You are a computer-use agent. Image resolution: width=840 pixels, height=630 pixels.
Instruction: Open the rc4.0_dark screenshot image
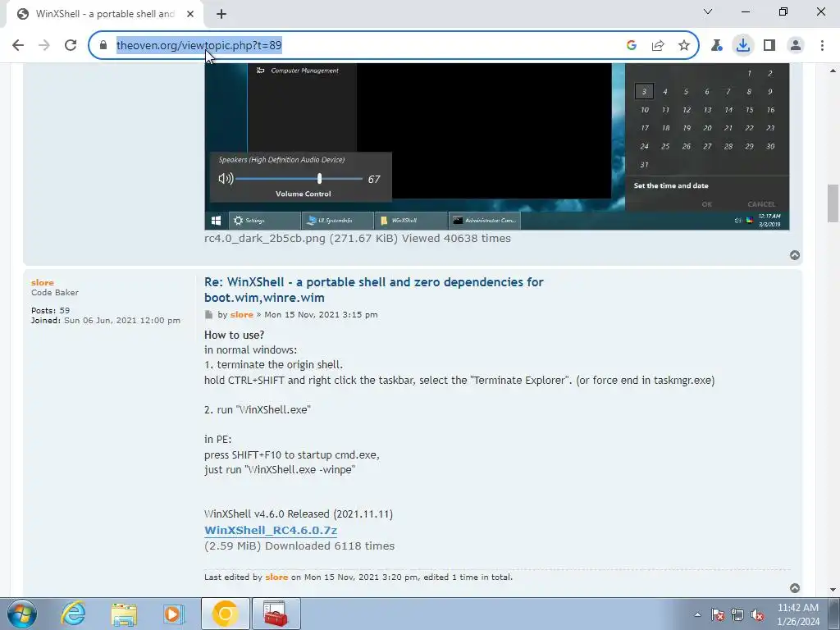(x=496, y=146)
